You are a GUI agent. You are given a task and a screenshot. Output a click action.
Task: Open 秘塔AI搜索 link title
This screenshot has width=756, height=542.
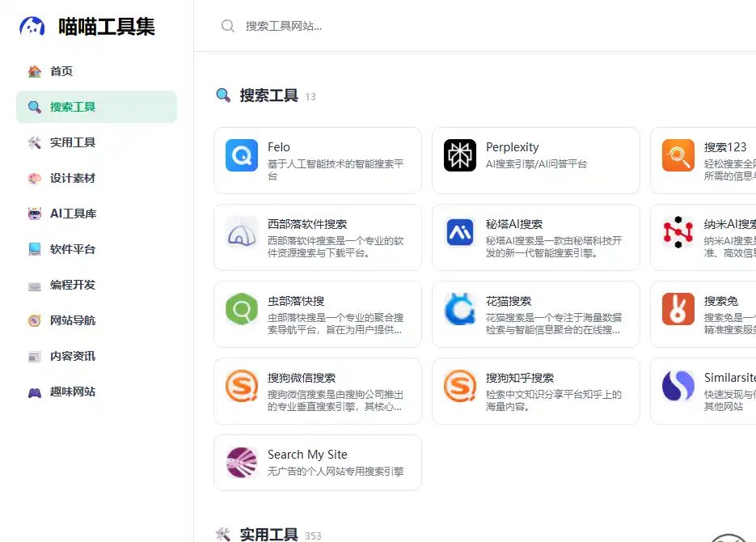pos(514,224)
